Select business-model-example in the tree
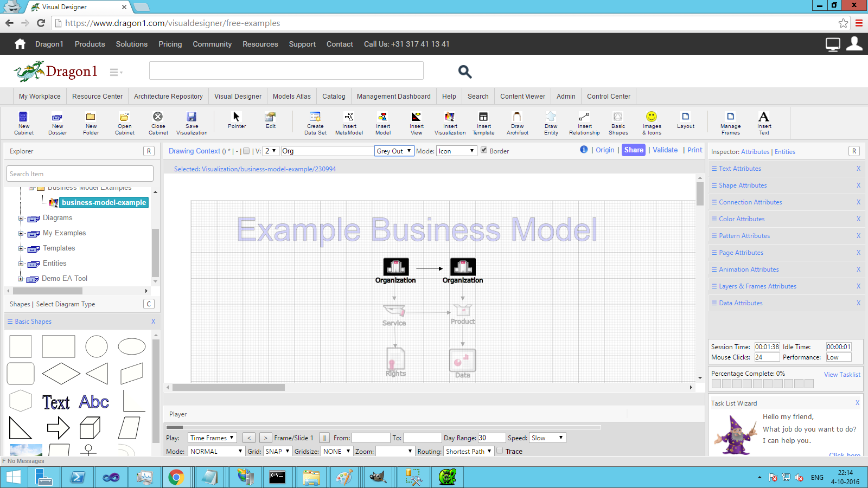Screen dimensions: 868x488 point(104,202)
